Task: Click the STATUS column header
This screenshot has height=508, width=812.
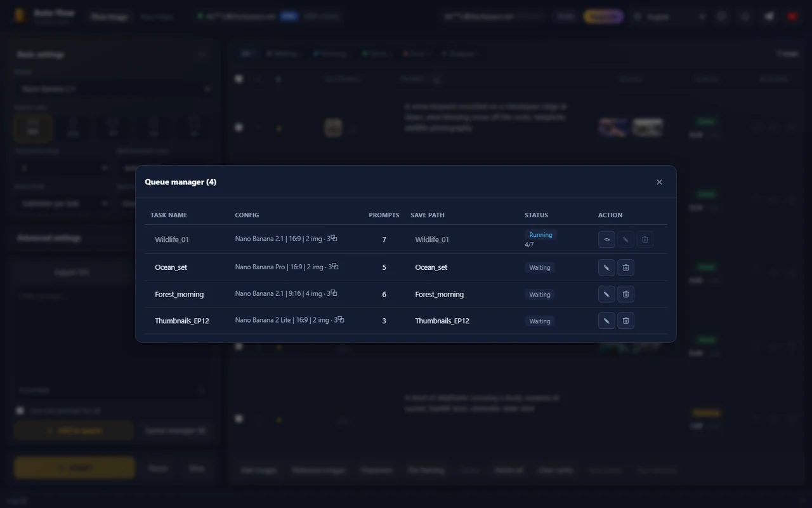Action: coord(536,215)
